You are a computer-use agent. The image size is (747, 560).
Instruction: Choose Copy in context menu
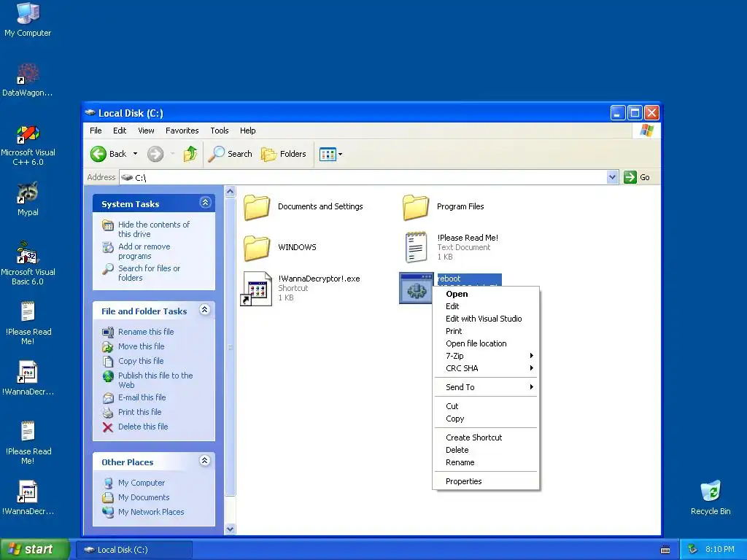click(x=486, y=419)
